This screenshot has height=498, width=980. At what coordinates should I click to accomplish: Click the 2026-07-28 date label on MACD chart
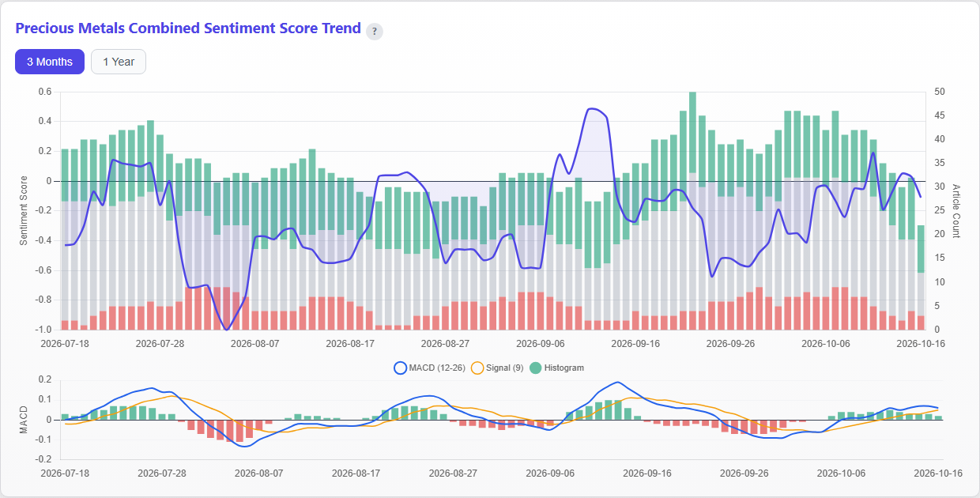click(162, 473)
